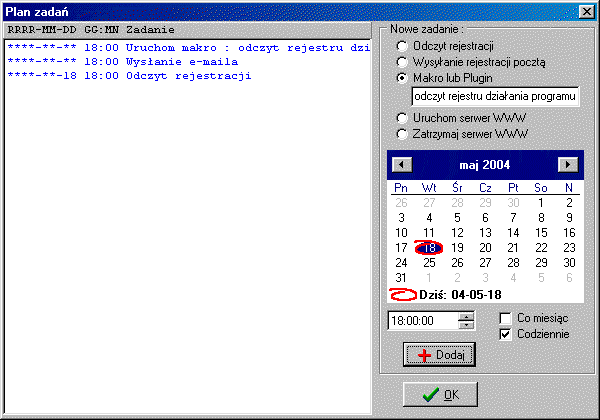The width and height of the screenshot is (600, 420).
Task: Select Zatrzymaj serwer WWW option
Action: pos(403,132)
